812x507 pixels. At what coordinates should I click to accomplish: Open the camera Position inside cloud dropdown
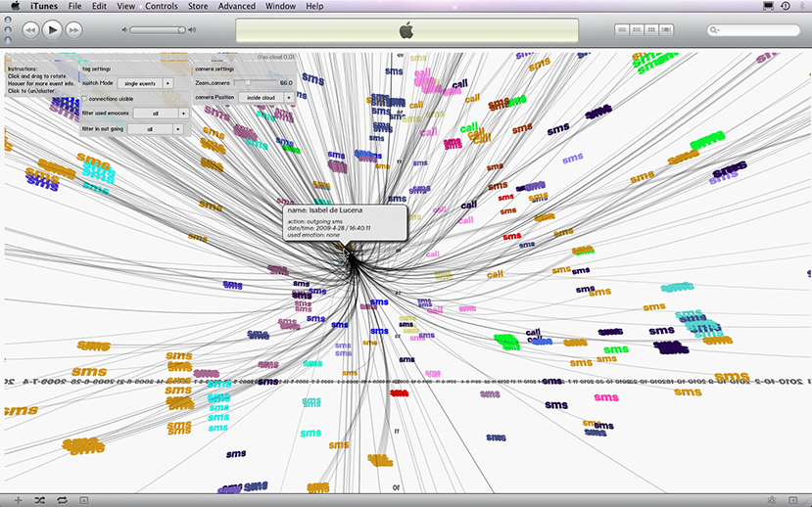(289, 98)
